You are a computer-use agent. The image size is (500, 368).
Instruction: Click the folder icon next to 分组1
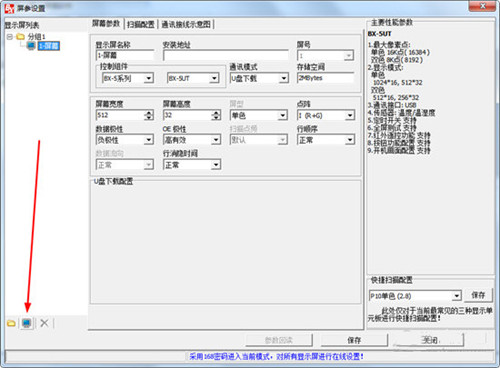[x=21, y=36]
